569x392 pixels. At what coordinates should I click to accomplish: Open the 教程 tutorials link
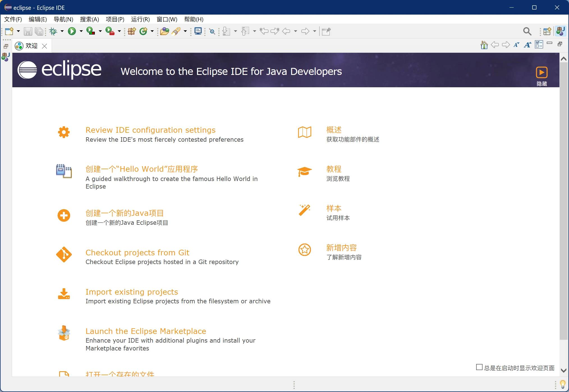coord(334,169)
